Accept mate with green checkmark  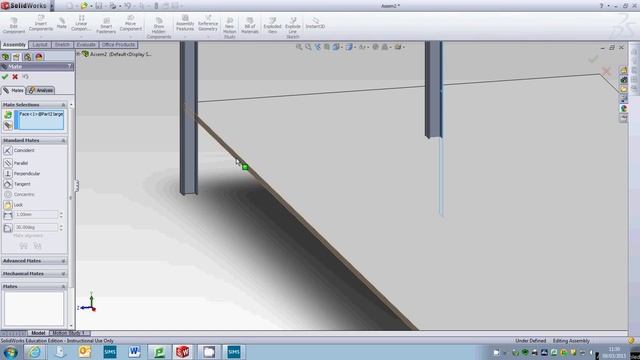(x=5, y=77)
